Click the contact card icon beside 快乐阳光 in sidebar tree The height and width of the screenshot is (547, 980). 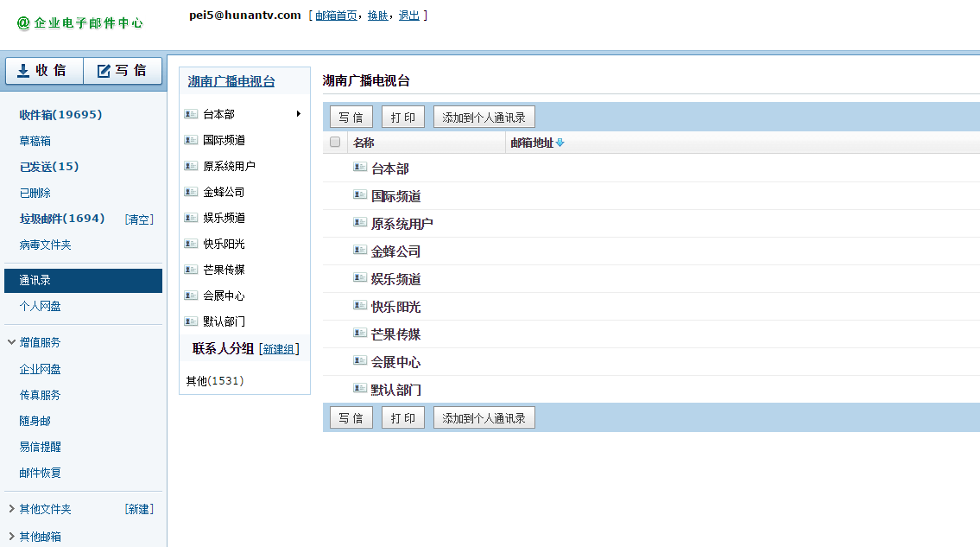point(191,244)
